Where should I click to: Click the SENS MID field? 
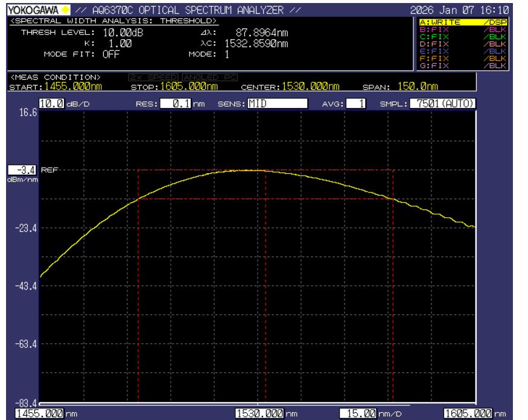[x=278, y=103]
